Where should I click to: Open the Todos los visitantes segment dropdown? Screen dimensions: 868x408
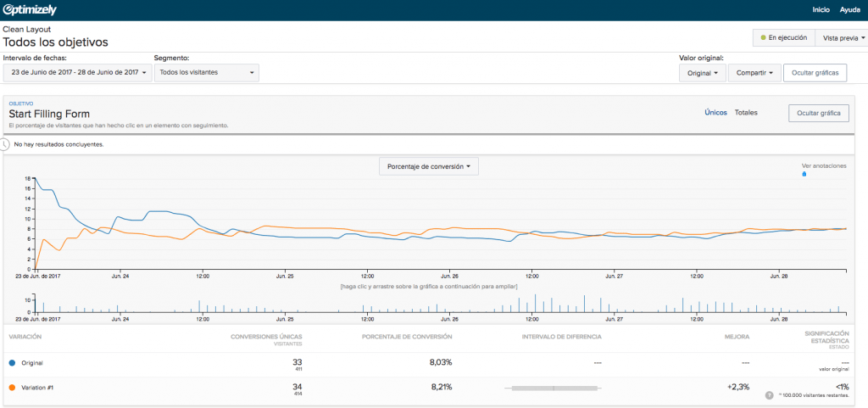[x=206, y=72]
